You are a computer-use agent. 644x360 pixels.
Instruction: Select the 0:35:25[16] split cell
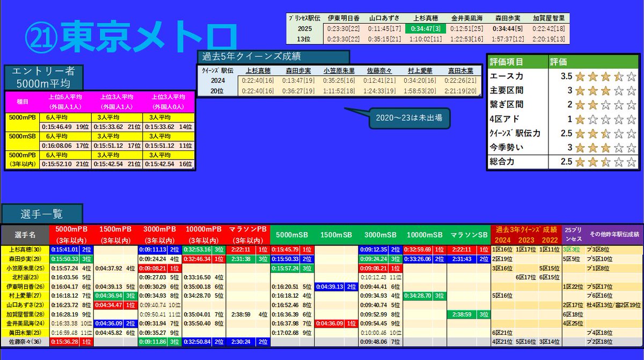[x=340, y=81]
